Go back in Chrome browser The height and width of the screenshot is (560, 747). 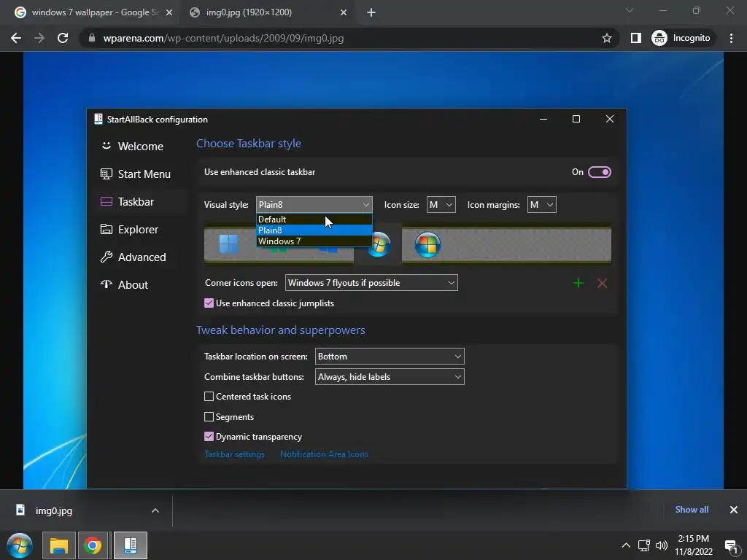point(16,38)
